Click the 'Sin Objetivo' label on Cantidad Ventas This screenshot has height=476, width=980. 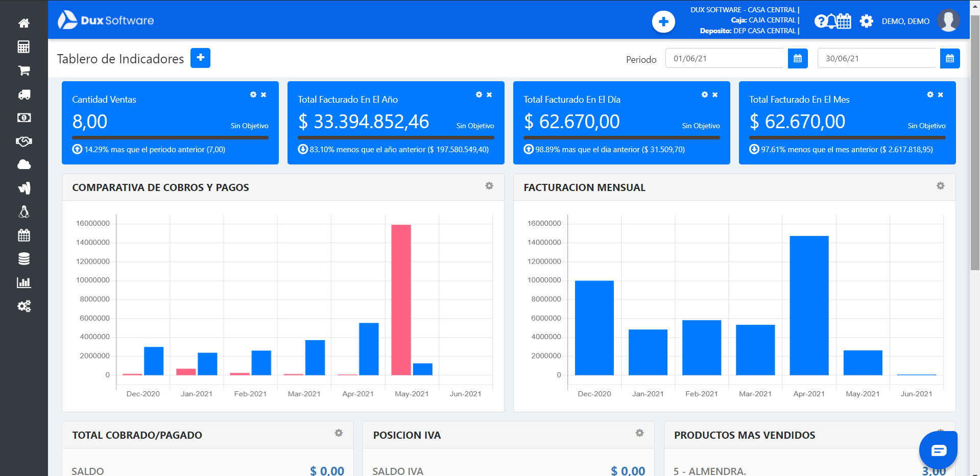(x=249, y=126)
